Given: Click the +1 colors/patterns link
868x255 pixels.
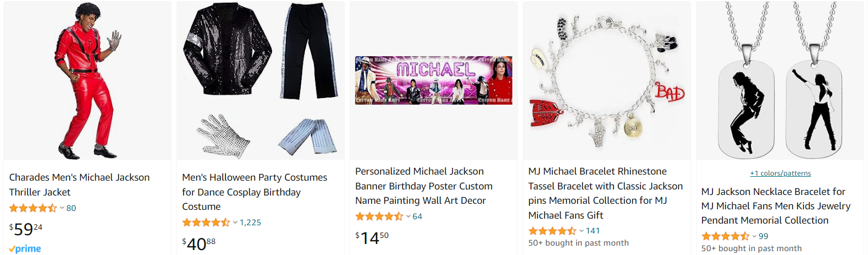Looking at the screenshot, I should (x=780, y=173).
